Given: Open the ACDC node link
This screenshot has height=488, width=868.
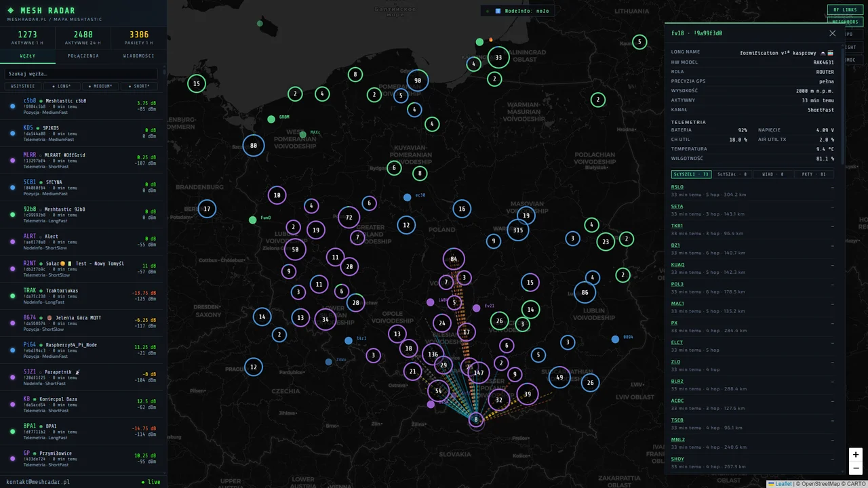Looking at the screenshot, I should pos(677,401).
